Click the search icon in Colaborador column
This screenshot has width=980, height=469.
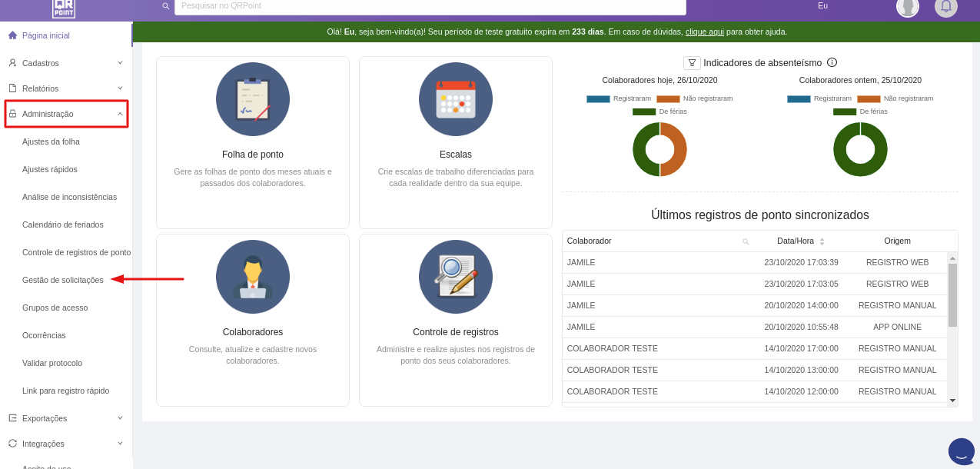click(746, 241)
